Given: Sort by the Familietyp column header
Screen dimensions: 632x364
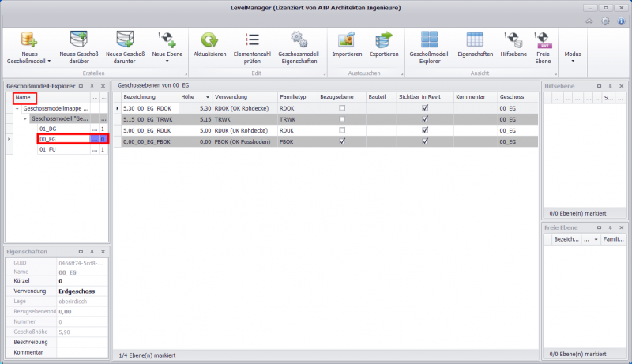Looking at the screenshot, I should [298, 97].
